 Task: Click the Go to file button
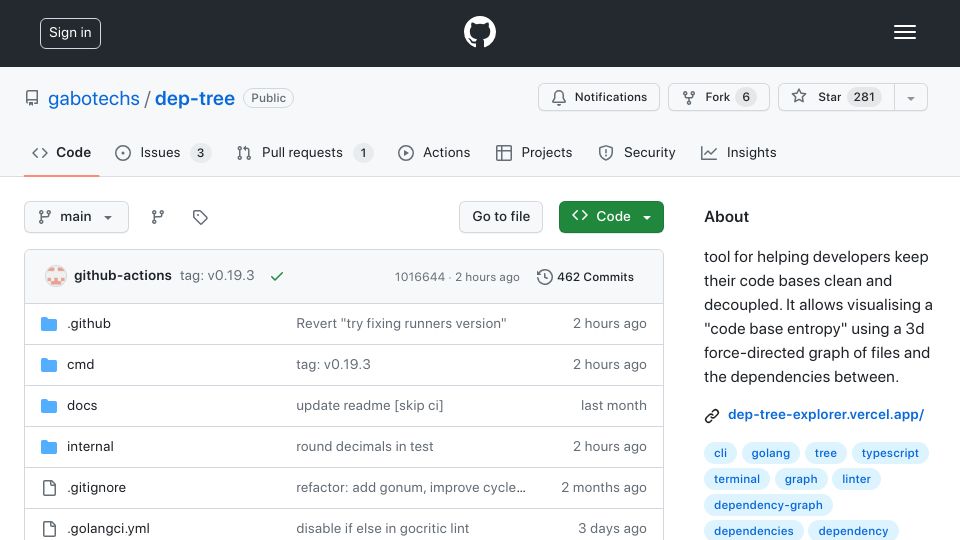[501, 217]
